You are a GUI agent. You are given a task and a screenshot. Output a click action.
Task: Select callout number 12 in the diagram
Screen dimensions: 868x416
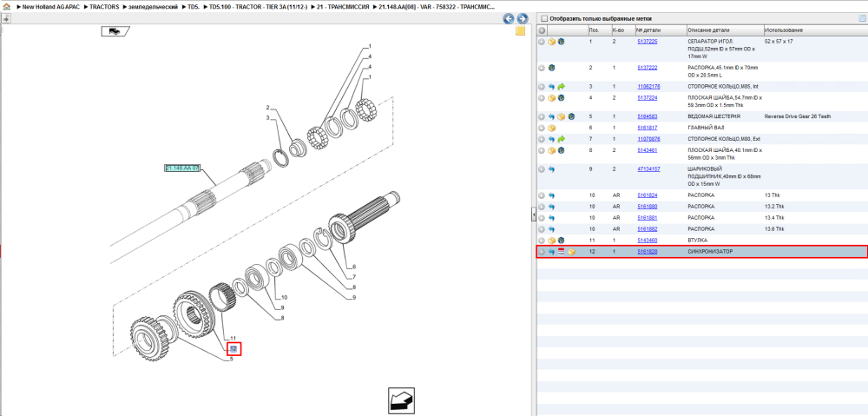tap(233, 349)
